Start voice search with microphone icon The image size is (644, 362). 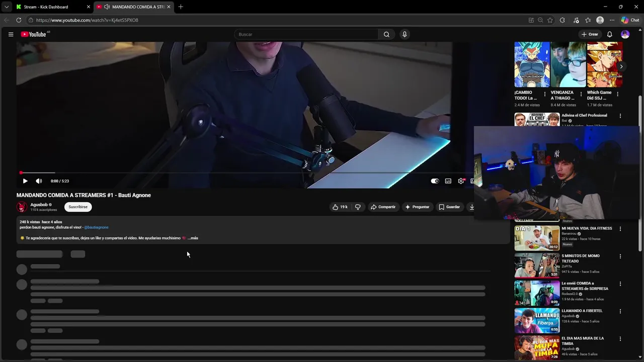click(405, 34)
